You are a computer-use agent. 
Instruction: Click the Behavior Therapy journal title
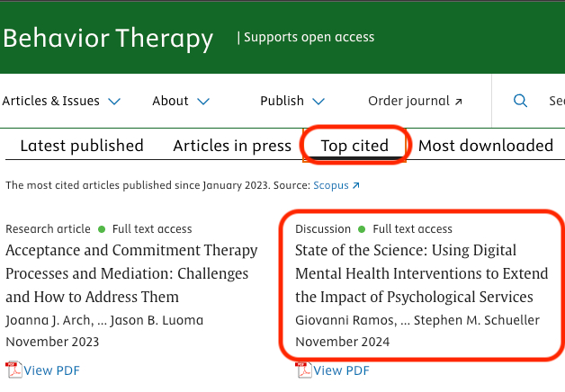tap(108, 39)
